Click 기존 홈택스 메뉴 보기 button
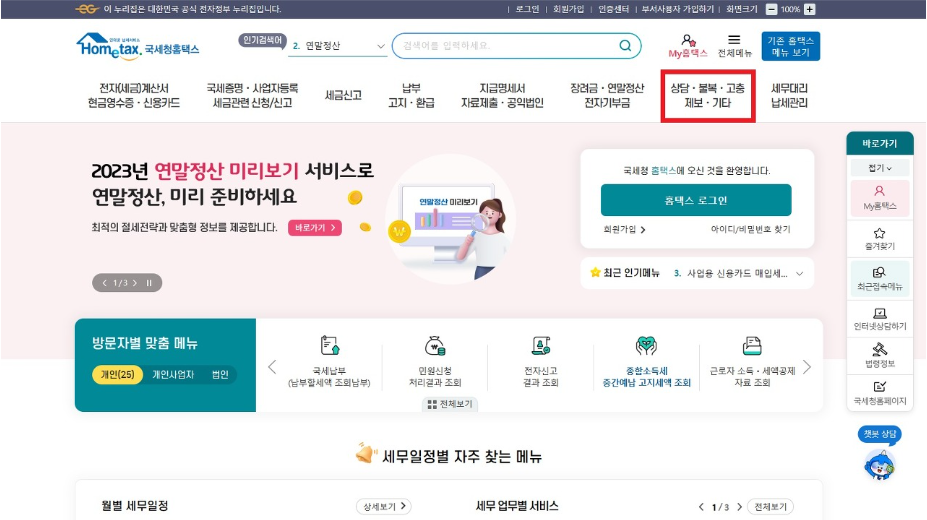 click(x=790, y=46)
